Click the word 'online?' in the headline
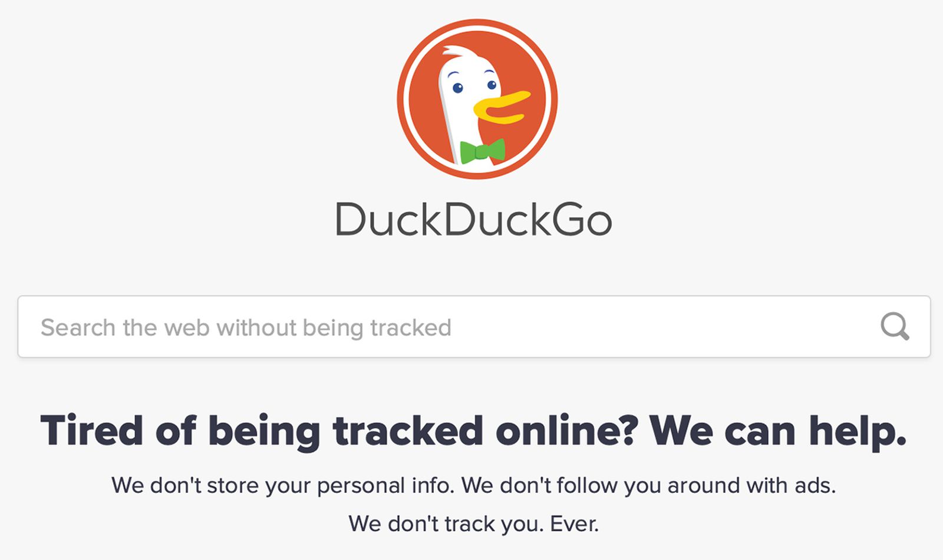The height and width of the screenshot is (560, 943). coord(567,431)
